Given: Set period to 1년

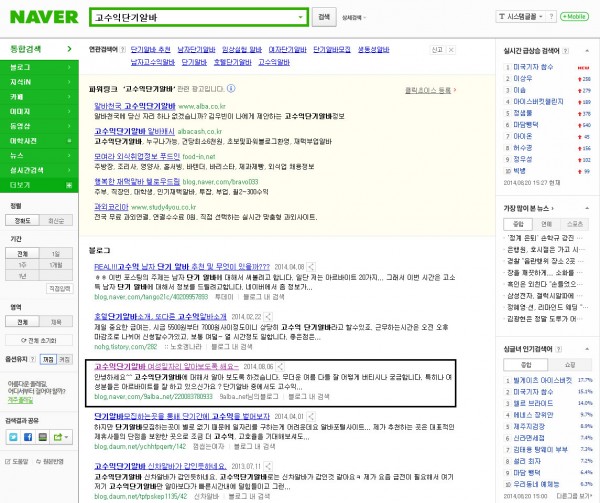Looking at the screenshot, I should point(22,276).
